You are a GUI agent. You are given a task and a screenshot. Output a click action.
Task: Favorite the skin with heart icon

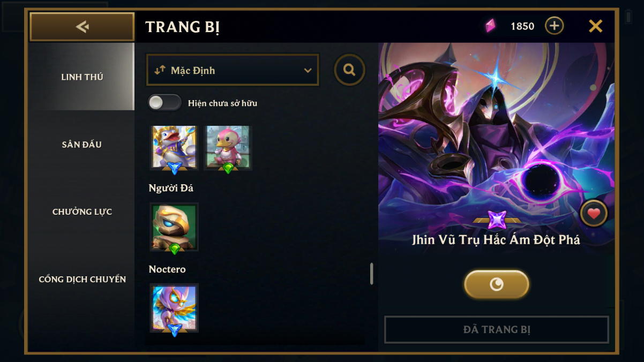(x=593, y=214)
